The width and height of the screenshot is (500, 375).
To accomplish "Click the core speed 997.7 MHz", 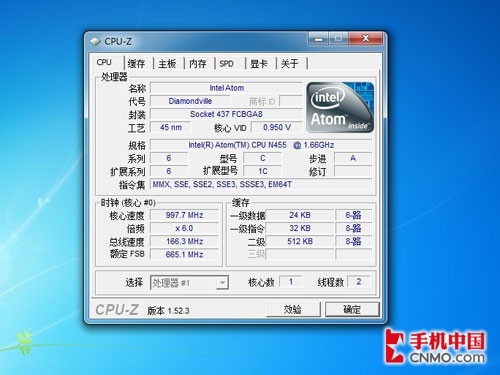I will point(184,215).
